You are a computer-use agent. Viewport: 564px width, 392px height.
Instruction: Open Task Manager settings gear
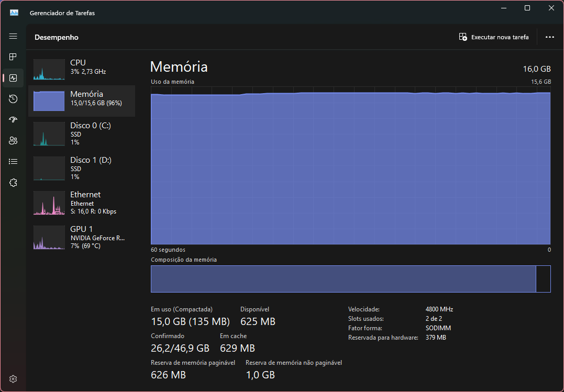click(x=13, y=379)
